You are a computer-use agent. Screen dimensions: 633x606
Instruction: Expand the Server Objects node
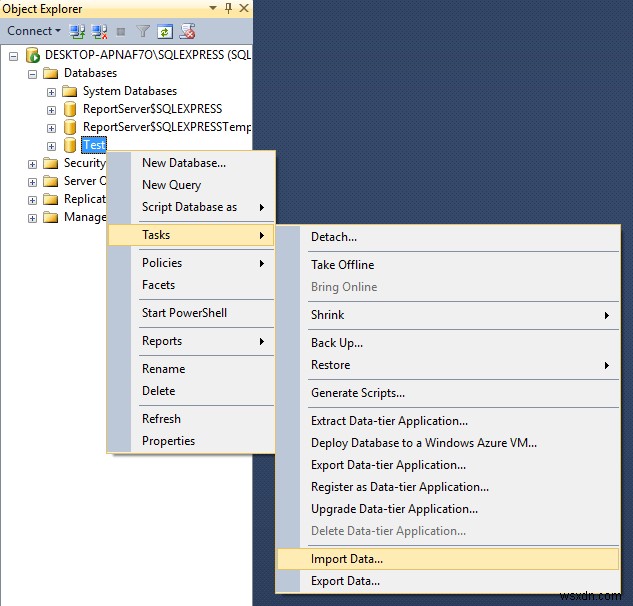[x=33, y=182]
